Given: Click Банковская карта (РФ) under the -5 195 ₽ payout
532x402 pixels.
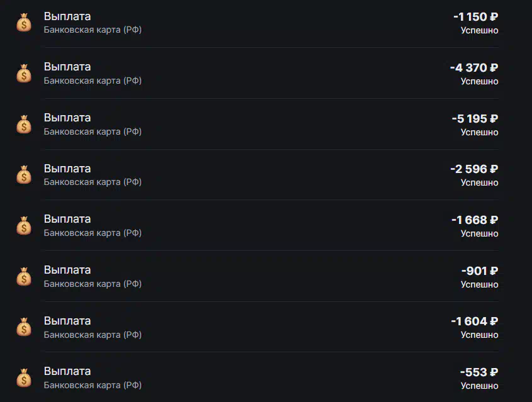Looking at the screenshot, I should (x=93, y=131).
